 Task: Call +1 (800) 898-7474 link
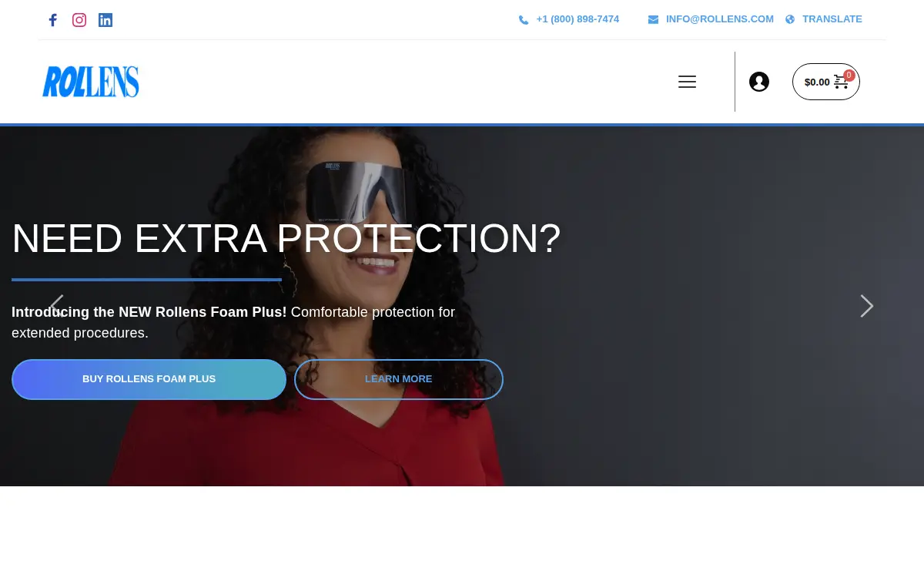[x=577, y=19]
